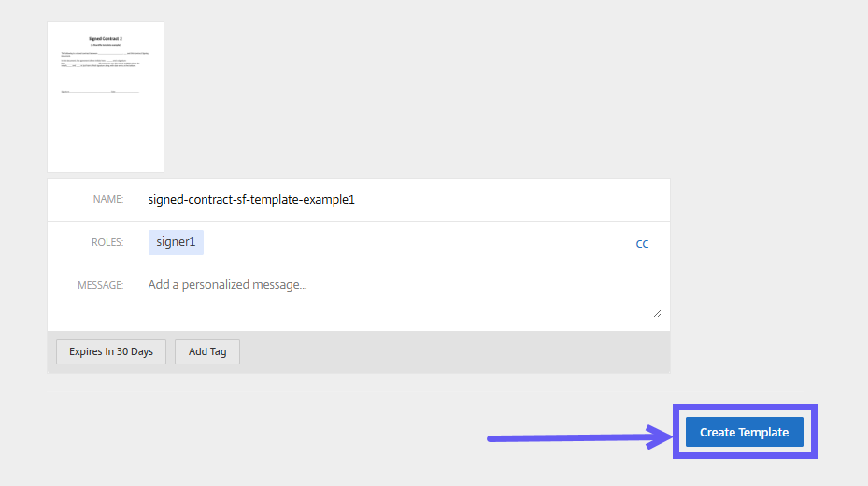Click the Create Template button

[x=744, y=432]
